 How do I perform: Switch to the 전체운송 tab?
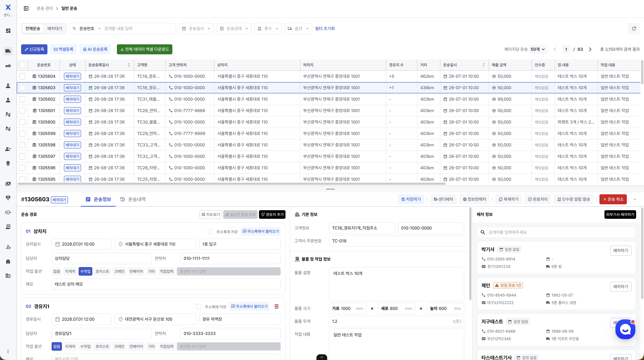click(33, 28)
